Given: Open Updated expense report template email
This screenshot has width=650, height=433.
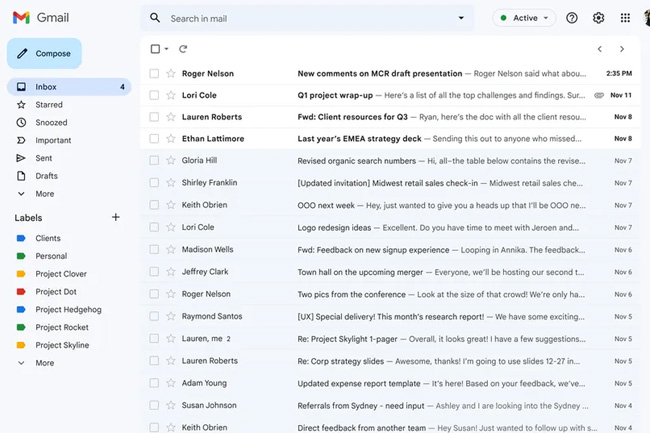Looking at the screenshot, I should (x=390, y=383).
